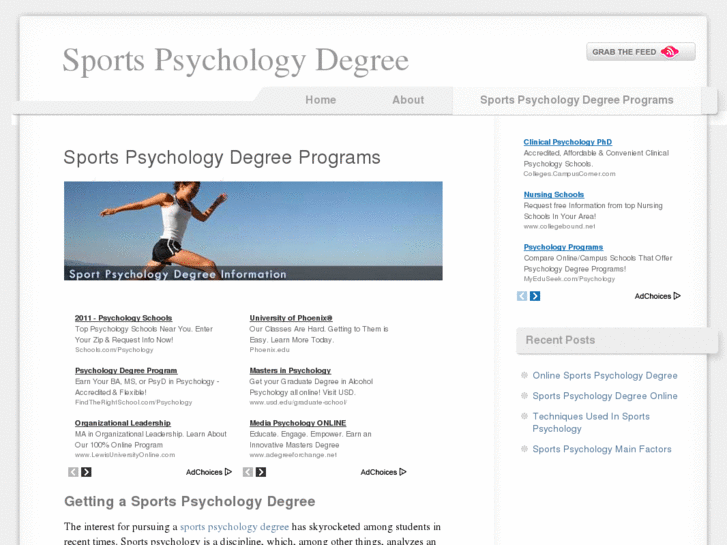Click the GRAB THE FEED button
727x545 pixels.
point(641,52)
